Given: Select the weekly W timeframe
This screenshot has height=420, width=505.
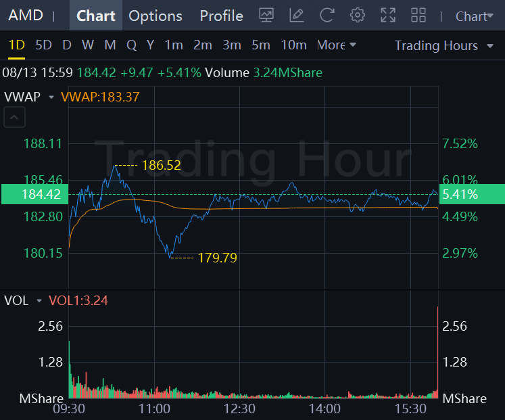Looking at the screenshot, I should [88, 45].
